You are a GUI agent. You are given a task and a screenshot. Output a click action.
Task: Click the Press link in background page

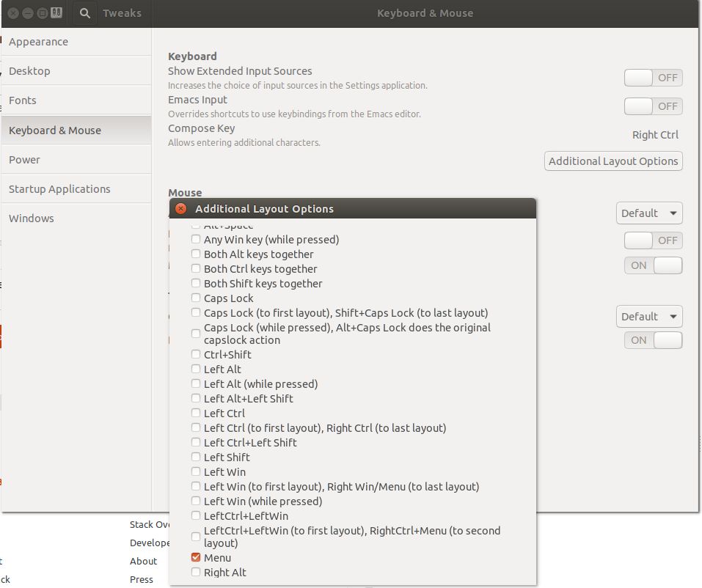coord(142,579)
